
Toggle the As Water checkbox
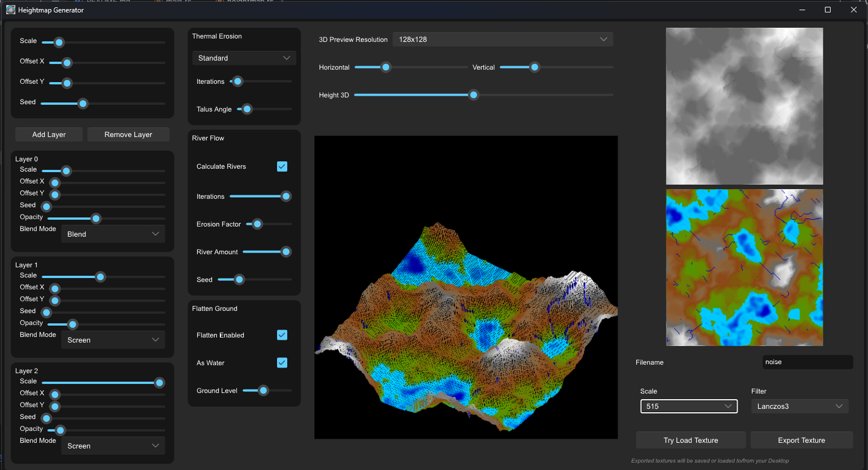282,363
